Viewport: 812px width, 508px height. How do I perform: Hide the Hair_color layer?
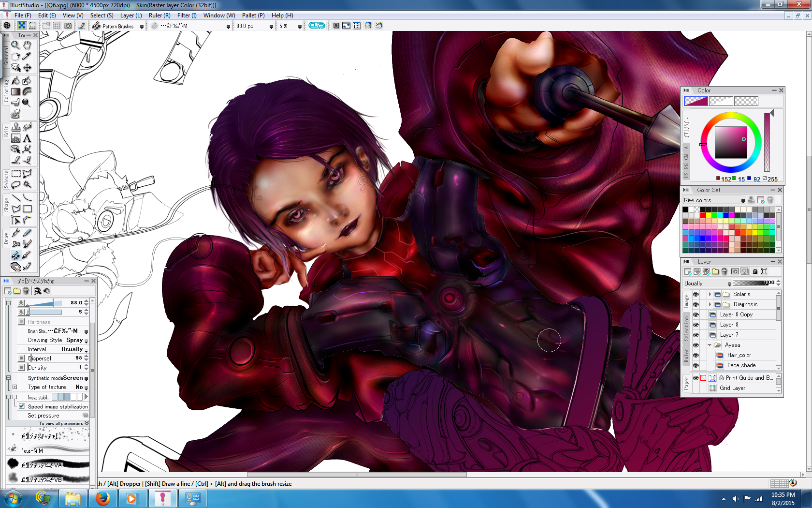pyautogui.click(x=696, y=355)
